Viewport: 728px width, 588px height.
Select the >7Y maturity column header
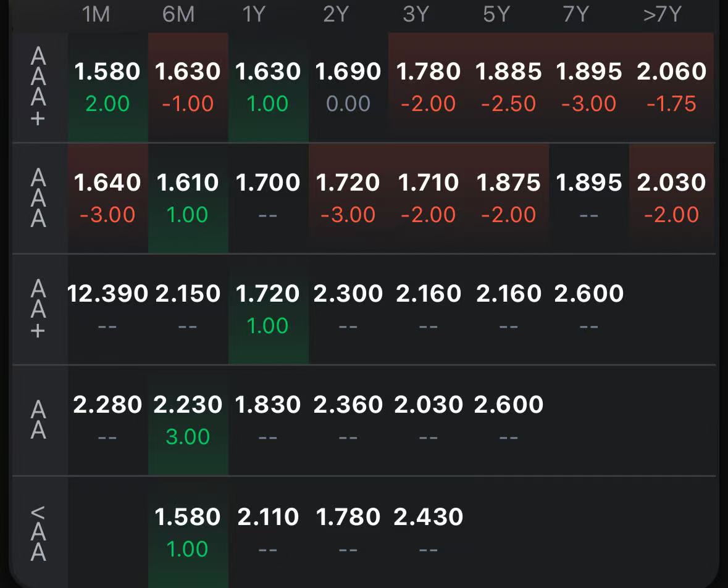663,14
